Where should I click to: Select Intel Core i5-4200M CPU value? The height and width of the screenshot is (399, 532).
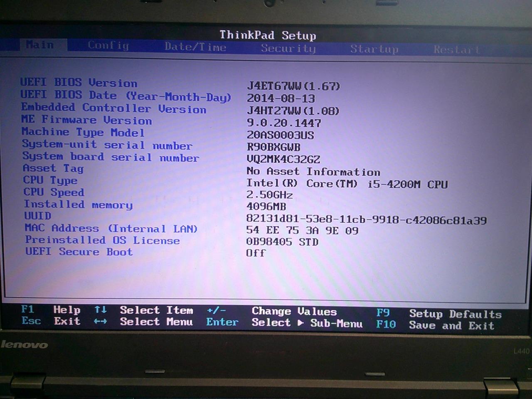[x=347, y=184]
